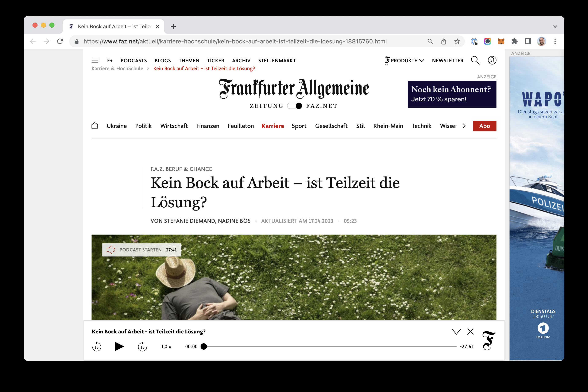
Task: Rewind the podcast 15 seconds
Action: point(97,346)
